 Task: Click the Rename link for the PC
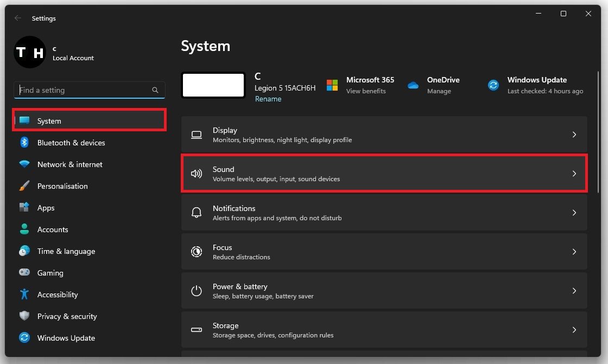[268, 99]
